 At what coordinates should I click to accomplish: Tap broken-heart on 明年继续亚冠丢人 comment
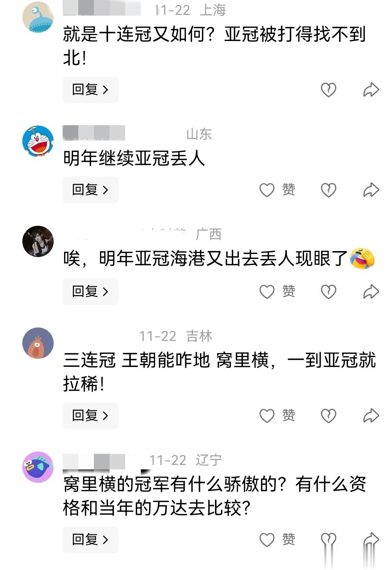(329, 190)
